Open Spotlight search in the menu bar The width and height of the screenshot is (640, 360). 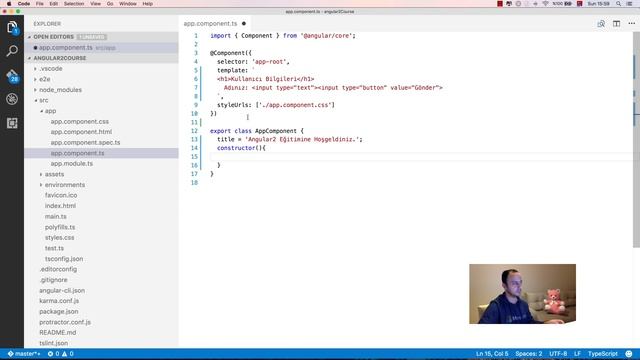coord(618,4)
